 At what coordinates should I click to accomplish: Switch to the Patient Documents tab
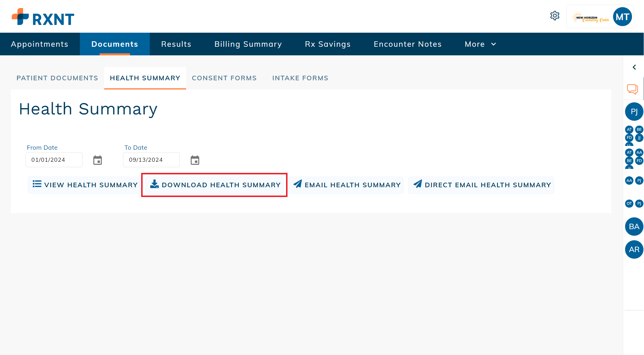[x=57, y=78]
